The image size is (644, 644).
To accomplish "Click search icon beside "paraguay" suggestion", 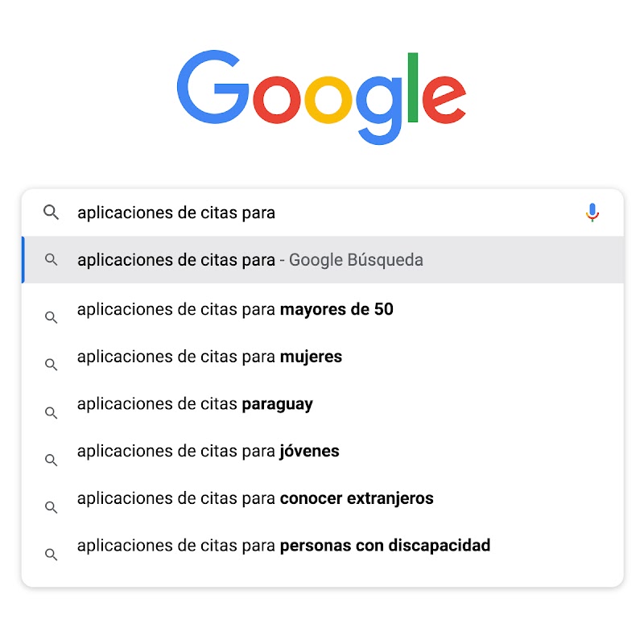I will click(52, 411).
